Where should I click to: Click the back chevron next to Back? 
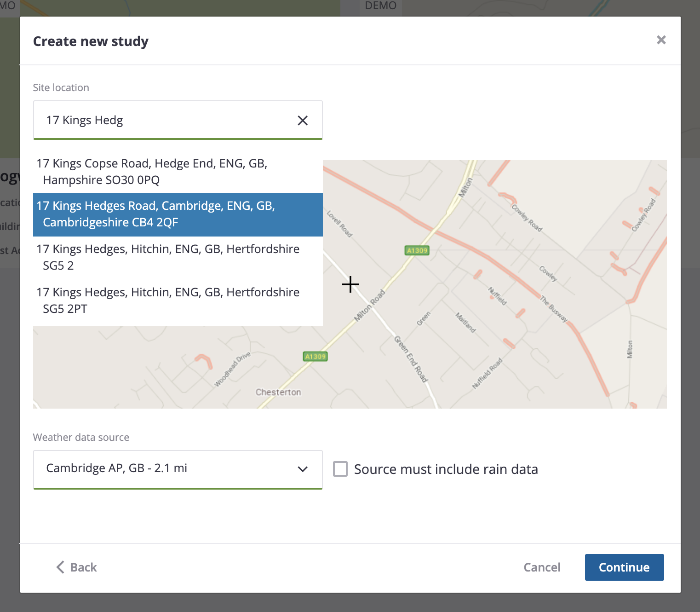coord(59,567)
